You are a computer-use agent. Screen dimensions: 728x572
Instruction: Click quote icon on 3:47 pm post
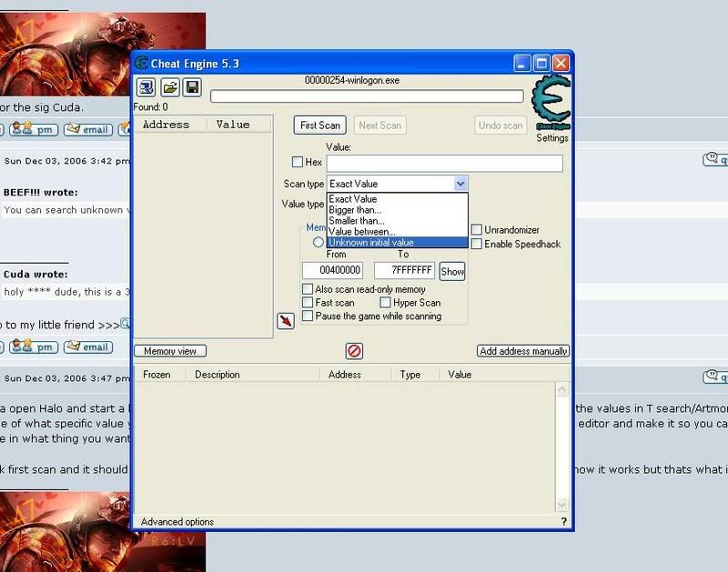tap(715, 376)
